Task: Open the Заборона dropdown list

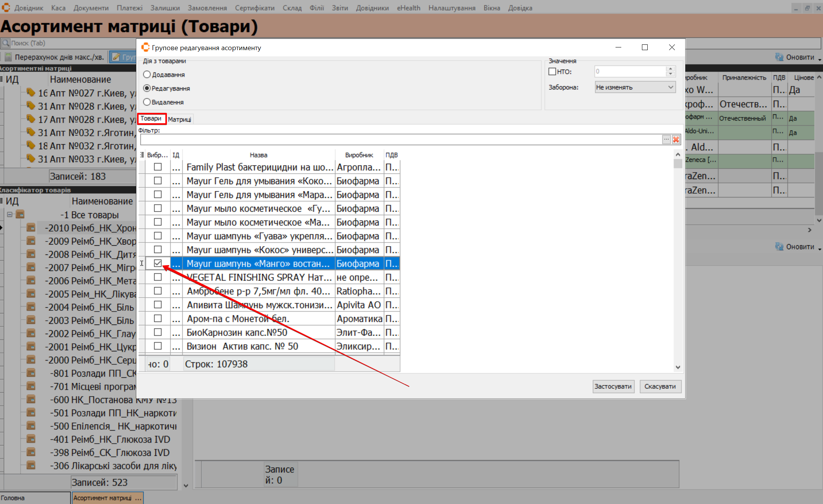Action: point(670,87)
